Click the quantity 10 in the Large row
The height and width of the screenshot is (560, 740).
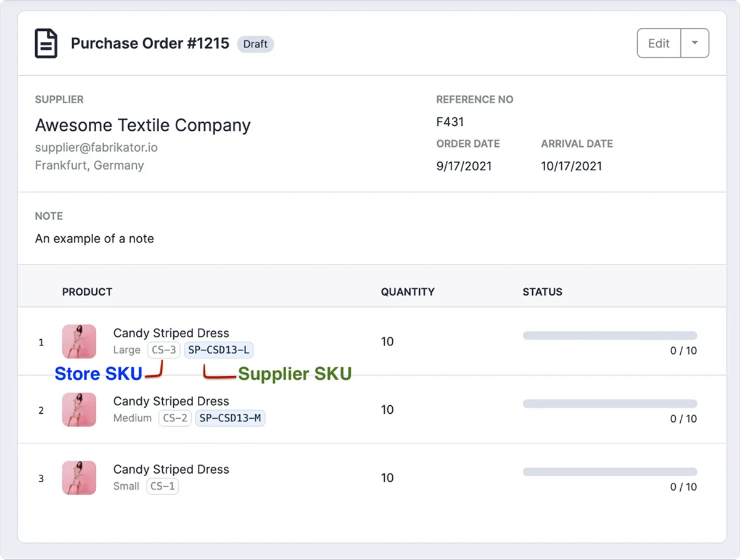click(x=387, y=342)
